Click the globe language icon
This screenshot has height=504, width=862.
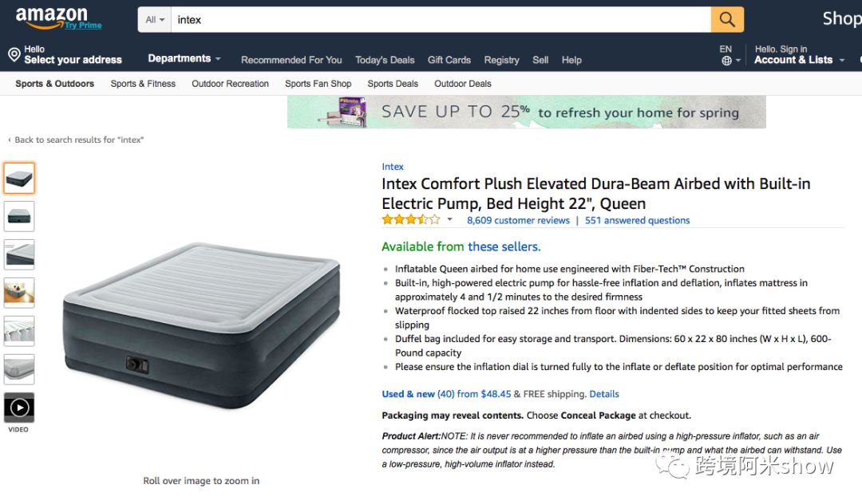(727, 61)
